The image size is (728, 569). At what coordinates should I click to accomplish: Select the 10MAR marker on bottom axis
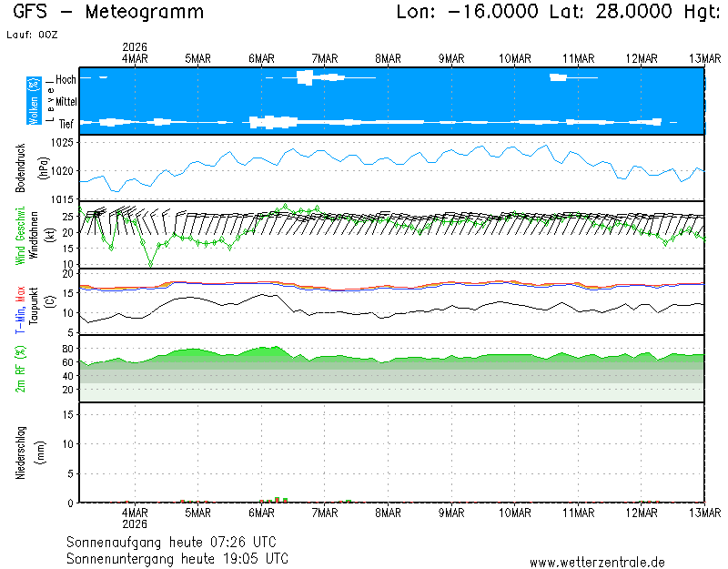pyautogui.click(x=515, y=513)
